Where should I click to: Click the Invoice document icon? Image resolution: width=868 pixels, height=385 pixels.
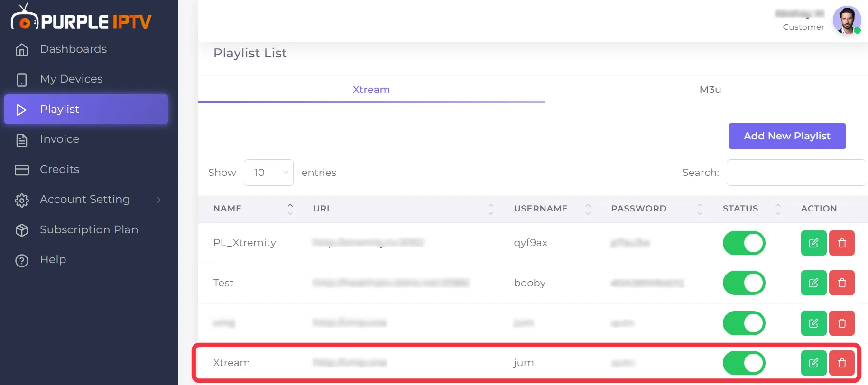pos(22,140)
